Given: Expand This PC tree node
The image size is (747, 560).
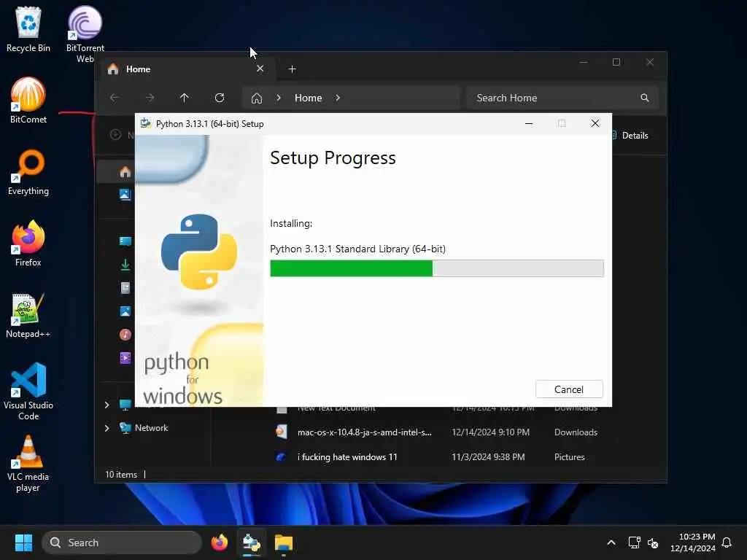Looking at the screenshot, I should pyautogui.click(x=107, y=405).
